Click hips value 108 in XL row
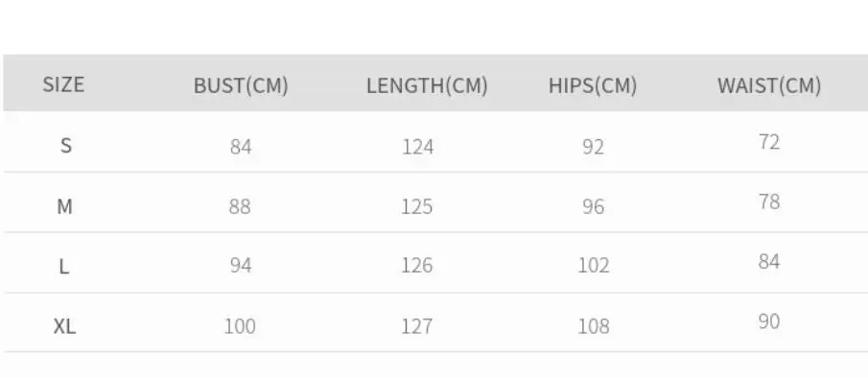The width and height of the screenshot is (868, 378). 594,326
